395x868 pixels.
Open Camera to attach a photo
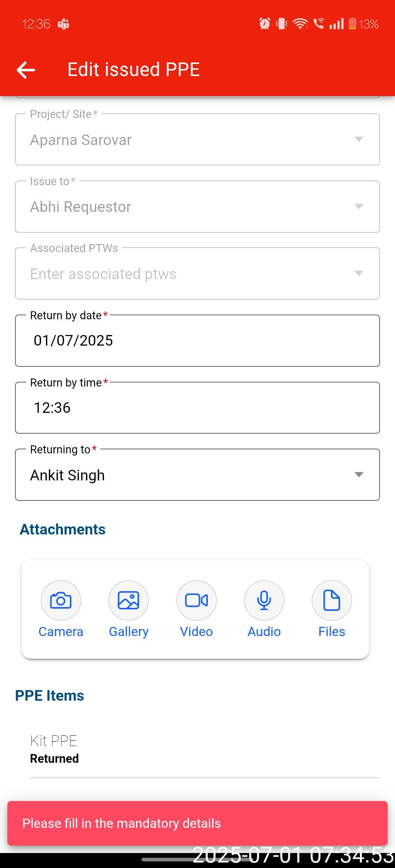61,600
